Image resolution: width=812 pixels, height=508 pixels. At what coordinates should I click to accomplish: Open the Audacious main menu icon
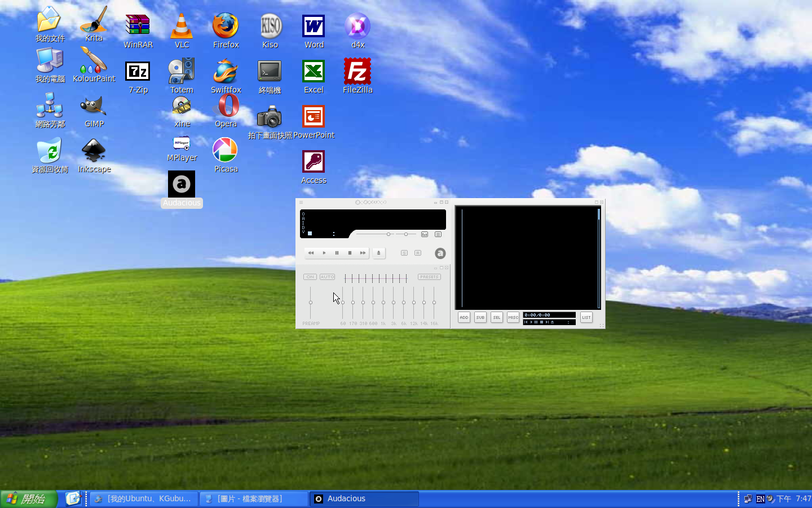click(301, 202)
